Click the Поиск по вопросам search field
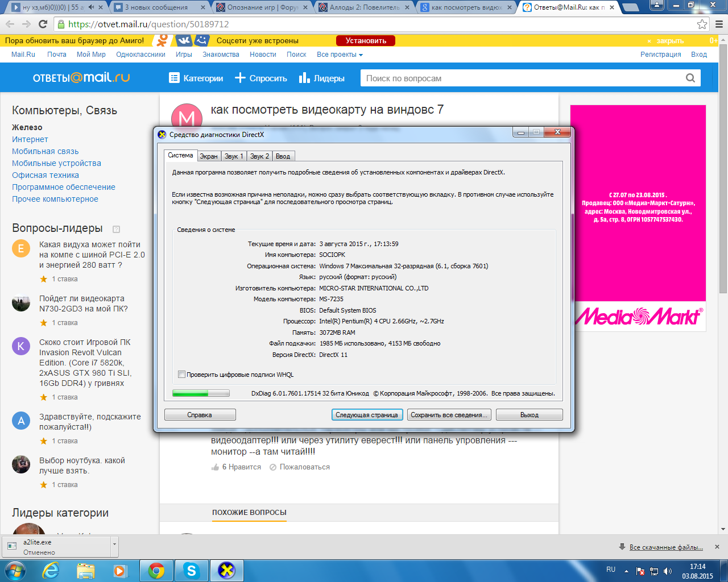 (523, 78)
